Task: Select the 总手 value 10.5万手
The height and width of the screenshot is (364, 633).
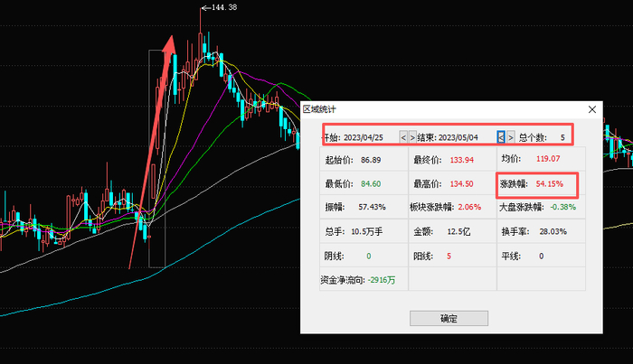Action: coord(366,231)
